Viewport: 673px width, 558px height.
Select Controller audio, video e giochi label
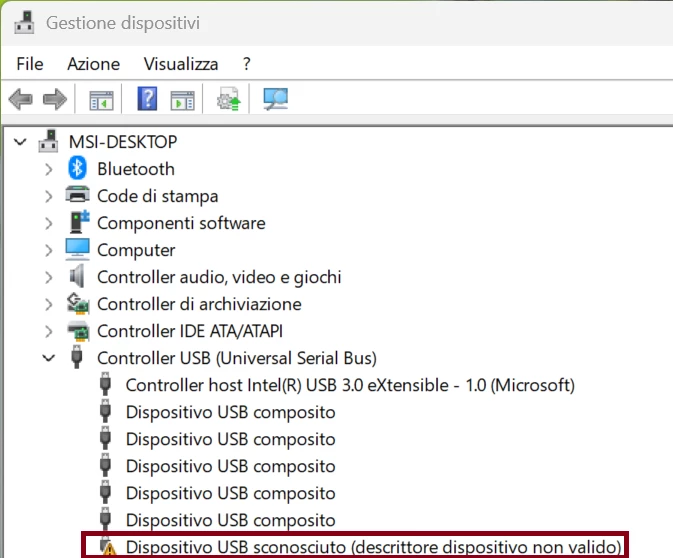[219, 277]
